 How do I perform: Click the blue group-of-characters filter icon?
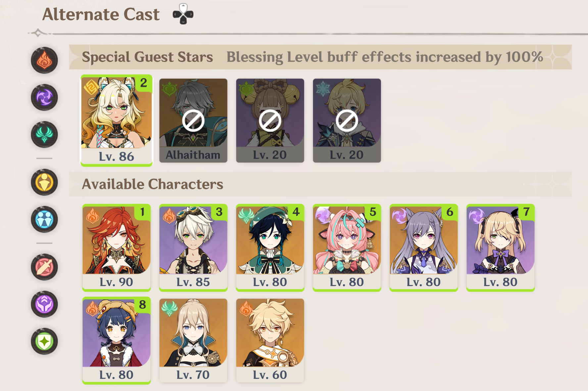pos(44,219)
